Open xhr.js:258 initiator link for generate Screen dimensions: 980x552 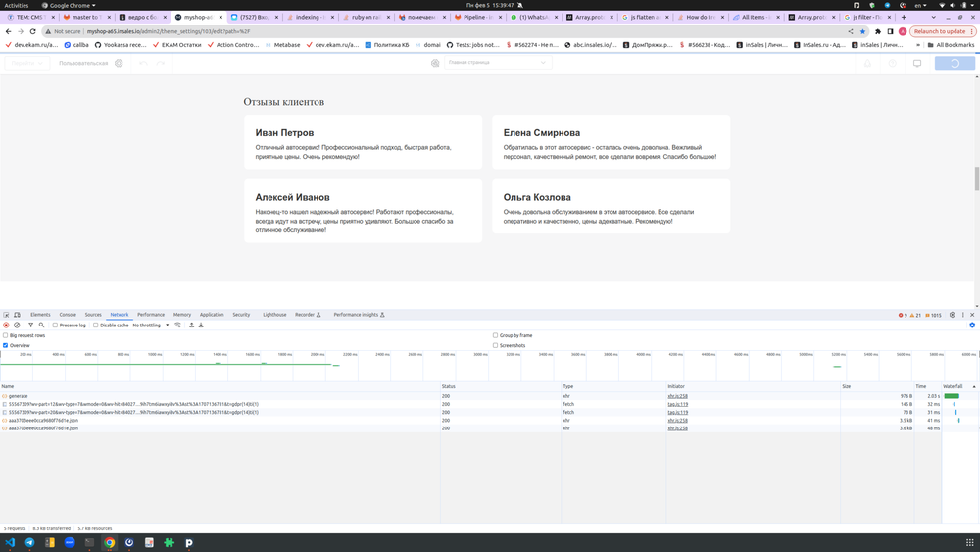click(677, 396)
